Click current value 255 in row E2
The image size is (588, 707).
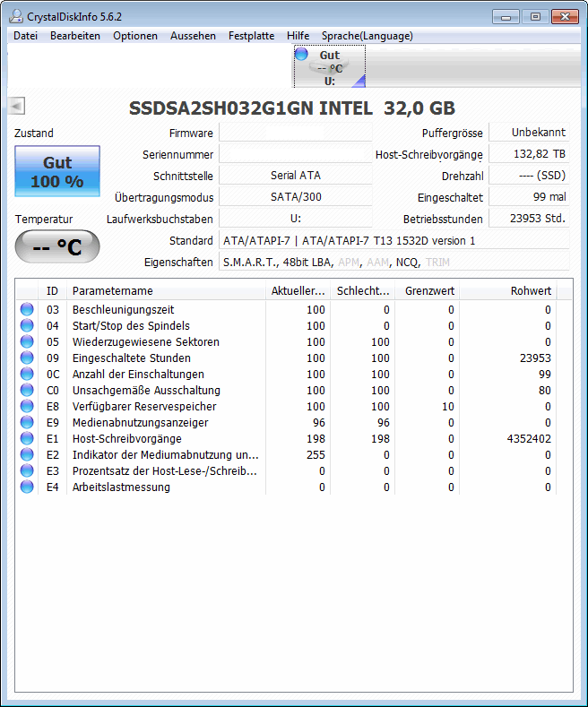pos(316,455)
